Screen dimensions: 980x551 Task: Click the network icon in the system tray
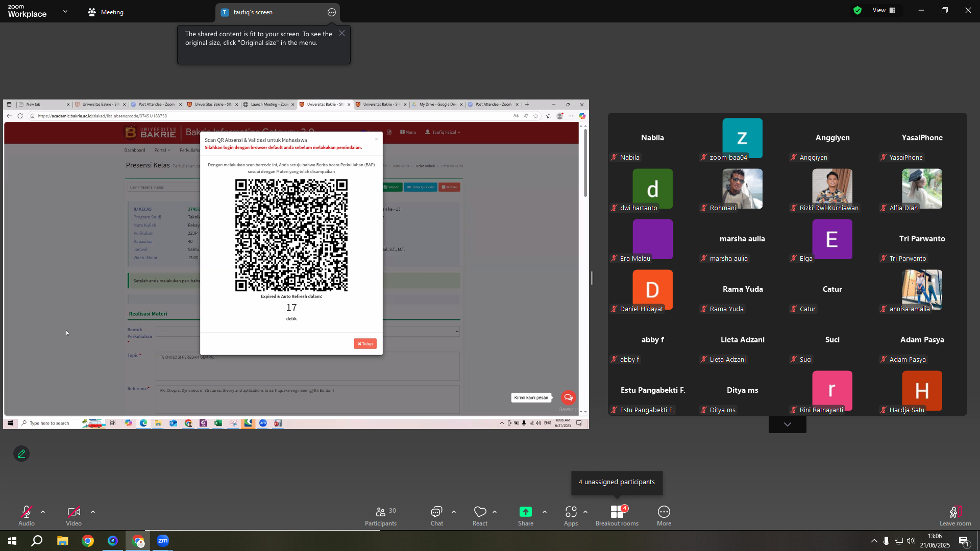pyautogui.click(x=898, y=541)
